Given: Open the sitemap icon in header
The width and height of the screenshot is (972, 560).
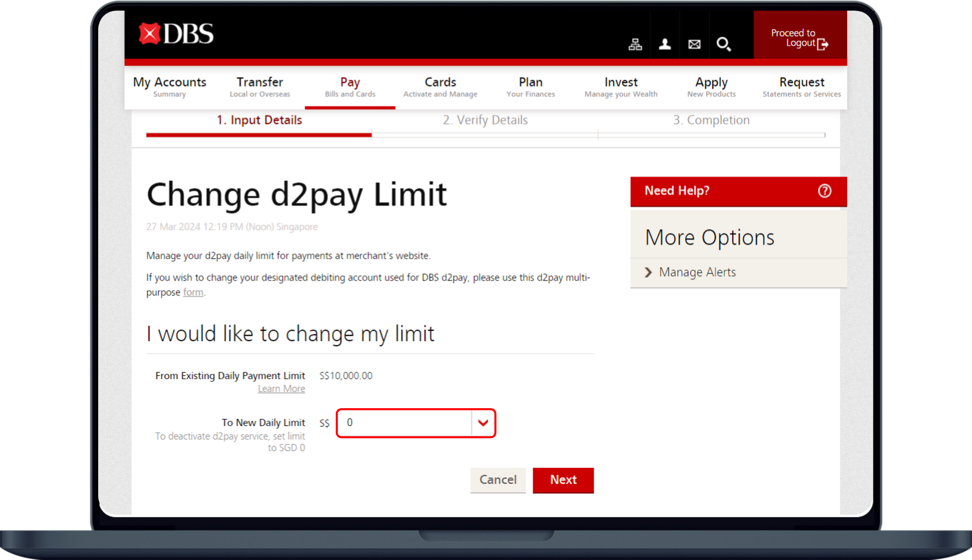Looking at the screenshot, I should (x=635, y=44).
